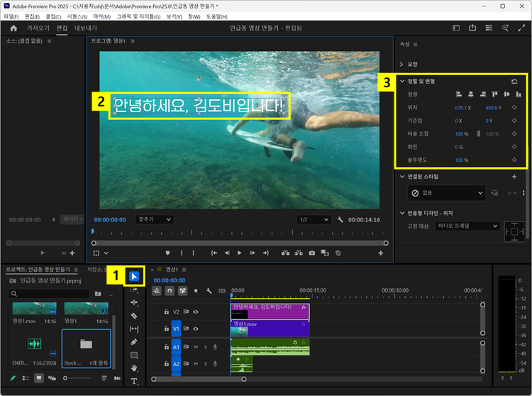Switch to the 내보내기 tab
The image size is (532, 396).
point(86,28)
